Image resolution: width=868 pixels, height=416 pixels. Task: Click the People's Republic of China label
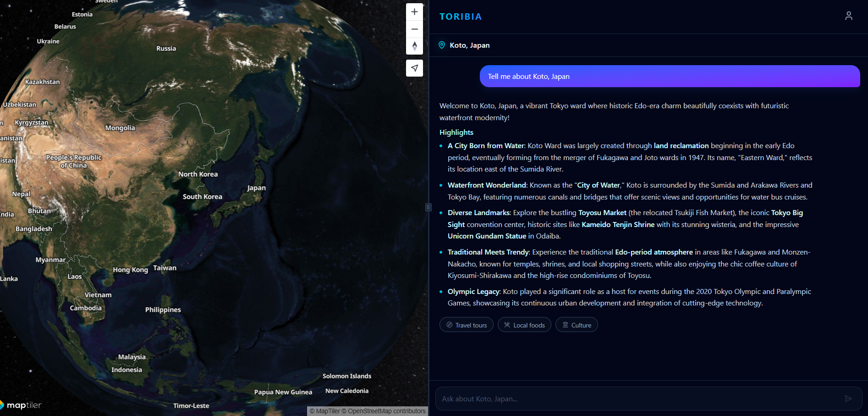click(x=74, y=161)
